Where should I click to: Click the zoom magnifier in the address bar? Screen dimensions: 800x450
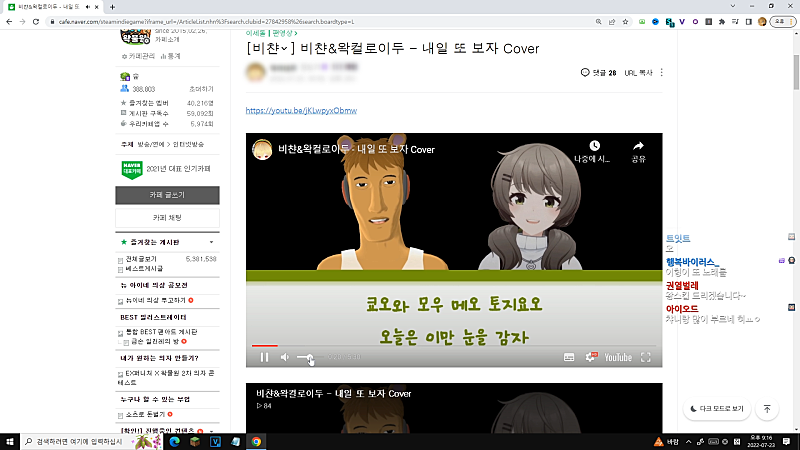tap(598, 22)
